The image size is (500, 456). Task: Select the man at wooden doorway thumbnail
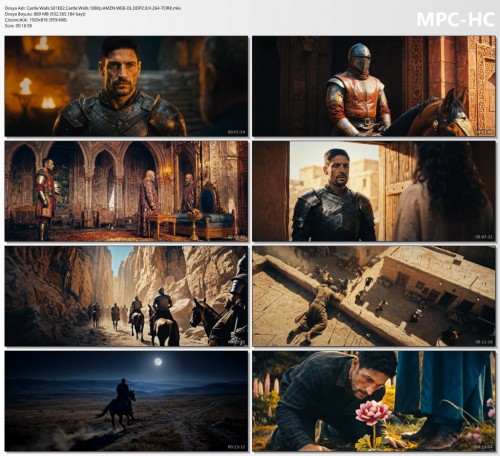[374, 191]
